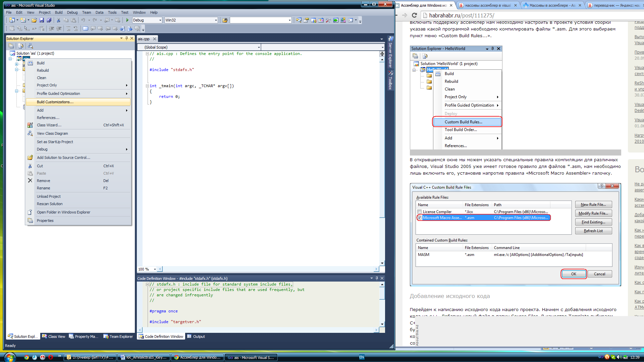Switch to the Яндекс переводчик browser tab
Screen dimensions: 644x362
[x=615, y=5]
